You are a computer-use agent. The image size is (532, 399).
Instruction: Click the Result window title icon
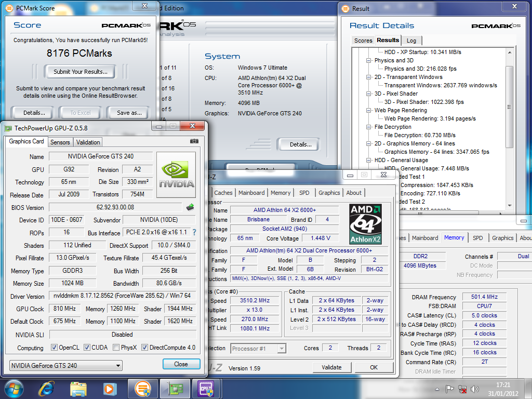click(345, 8)
